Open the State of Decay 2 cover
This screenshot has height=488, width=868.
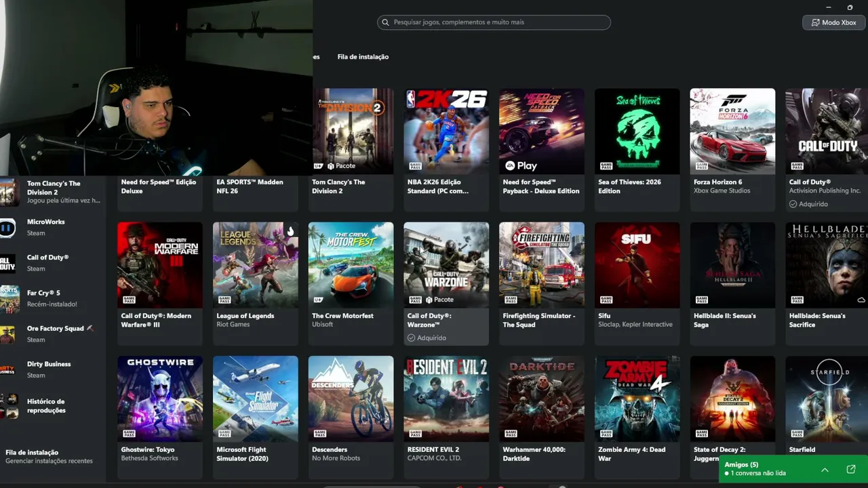(732, 399)
